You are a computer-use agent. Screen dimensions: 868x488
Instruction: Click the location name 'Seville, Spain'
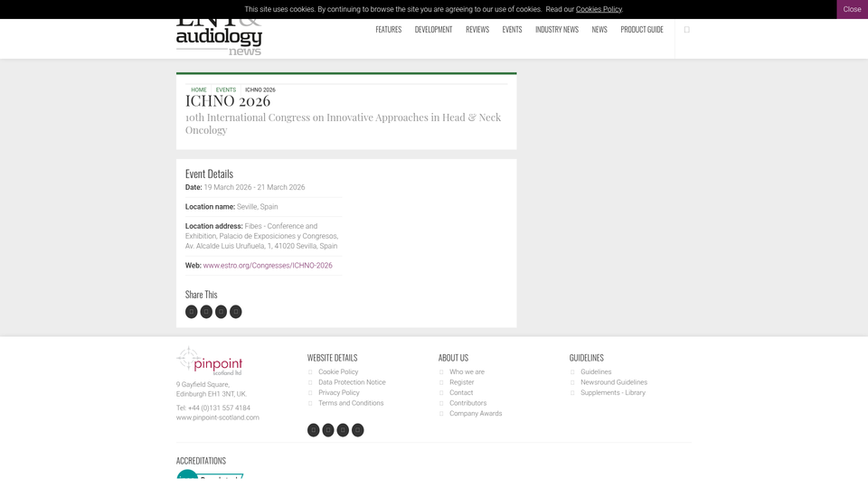pos(258,207)
